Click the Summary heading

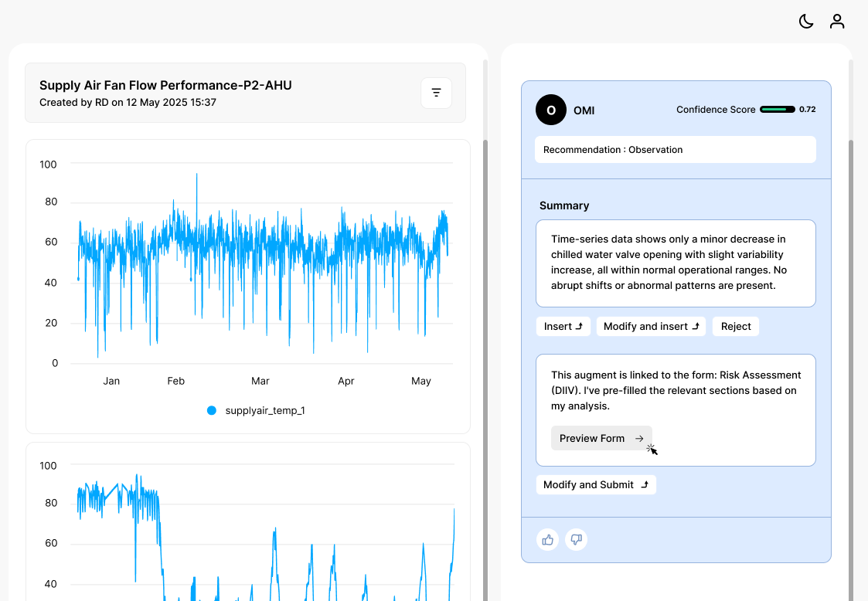[564, 205]
